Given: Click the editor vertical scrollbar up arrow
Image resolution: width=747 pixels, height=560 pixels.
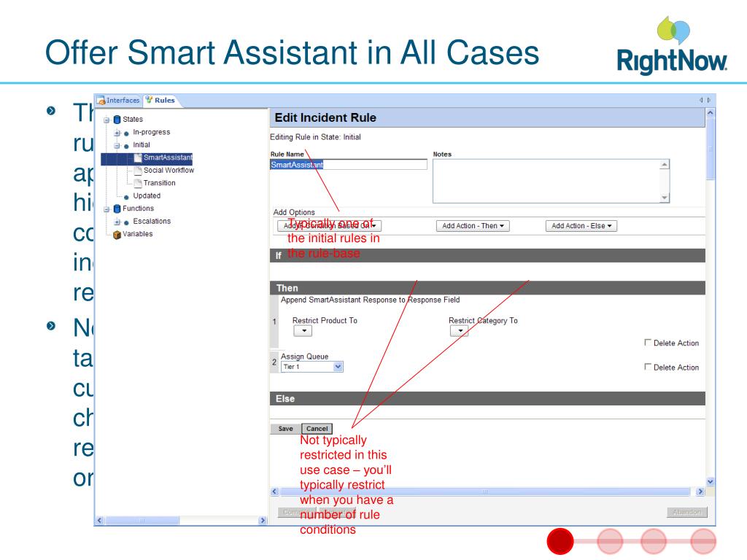Looking at the screenshot, I should [710, 113].
